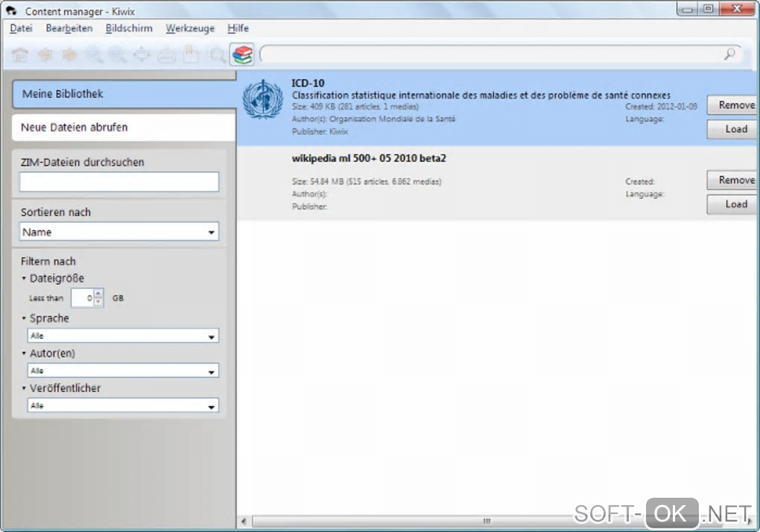The width and height of the screenshot is (760, 532).
Task: Collapse the Veröffentlicher filter section
Action: [24, 388]
